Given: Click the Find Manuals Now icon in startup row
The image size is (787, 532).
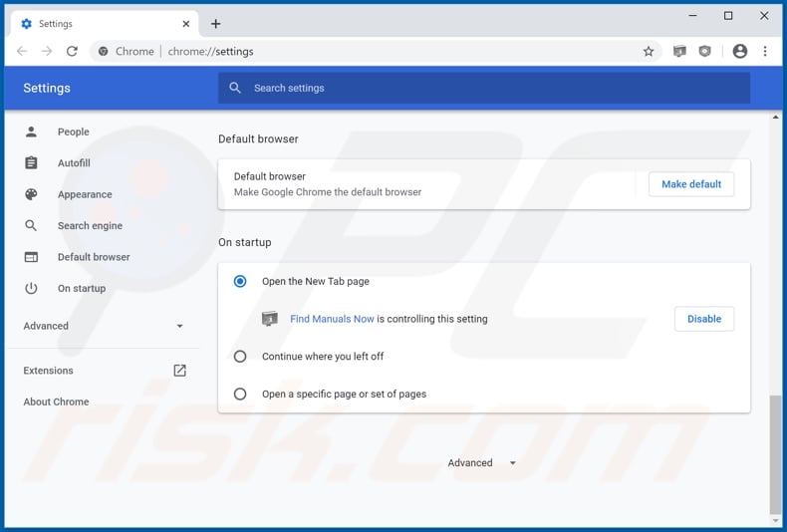Looking at the screenshot, I should click(x=270, y=319).
